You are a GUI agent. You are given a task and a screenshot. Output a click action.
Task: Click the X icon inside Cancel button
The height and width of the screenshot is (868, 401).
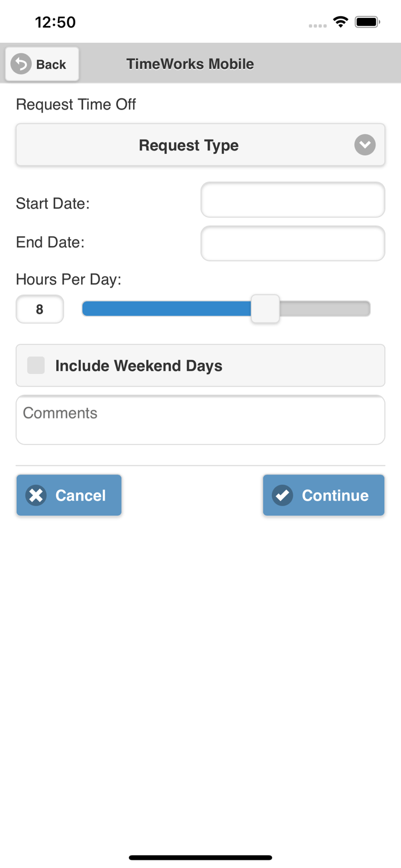pyautogui.click(x=36, y=495)
